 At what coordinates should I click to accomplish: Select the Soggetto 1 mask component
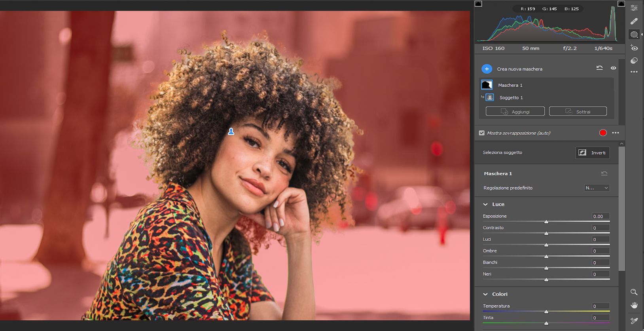click(x=511, y=97)
